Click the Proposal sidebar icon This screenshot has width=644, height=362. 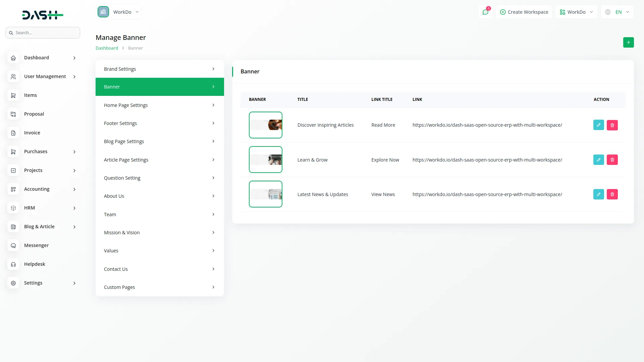point(13,114)
